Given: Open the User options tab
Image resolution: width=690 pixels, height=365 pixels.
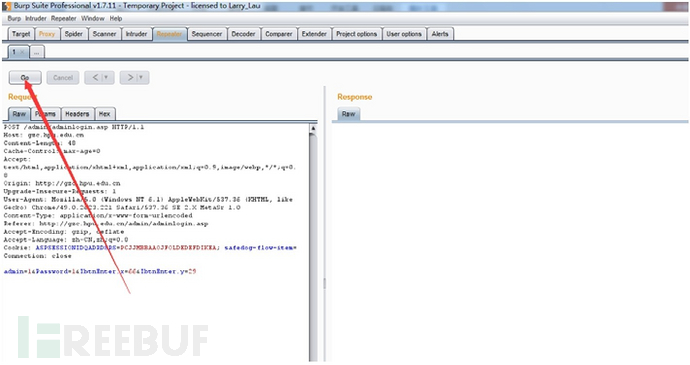Looking at the screenshot, I should 404,34.
